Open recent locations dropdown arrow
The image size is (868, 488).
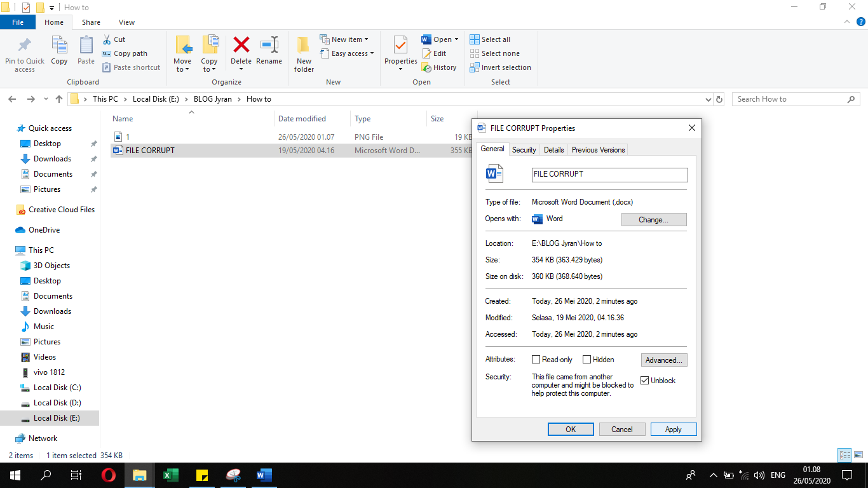[46, 100]
